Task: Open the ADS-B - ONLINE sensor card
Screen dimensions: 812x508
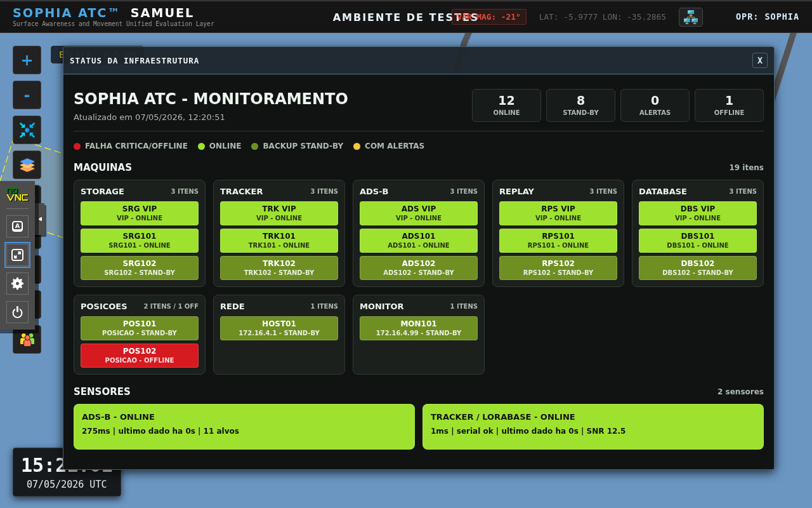Action: pos(244,427)
